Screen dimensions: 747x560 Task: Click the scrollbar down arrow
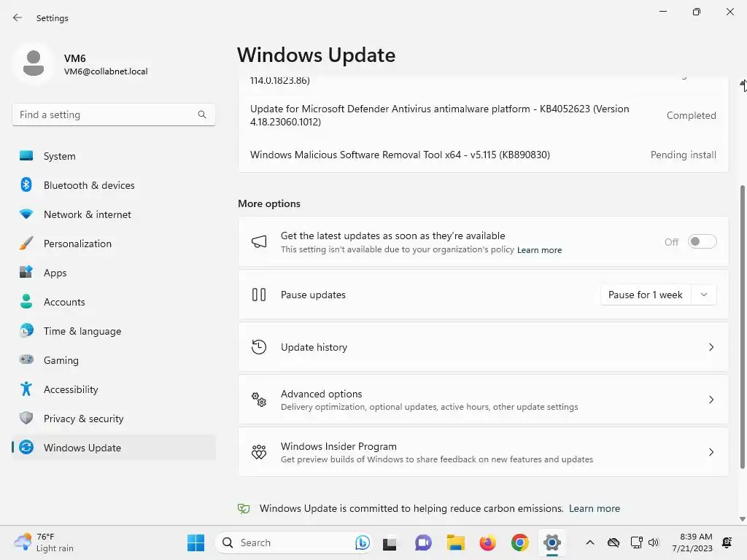tap(742, 519)
